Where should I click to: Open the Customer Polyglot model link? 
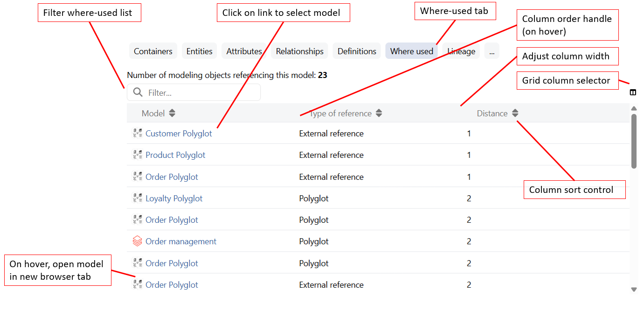[x=179, y=134]
